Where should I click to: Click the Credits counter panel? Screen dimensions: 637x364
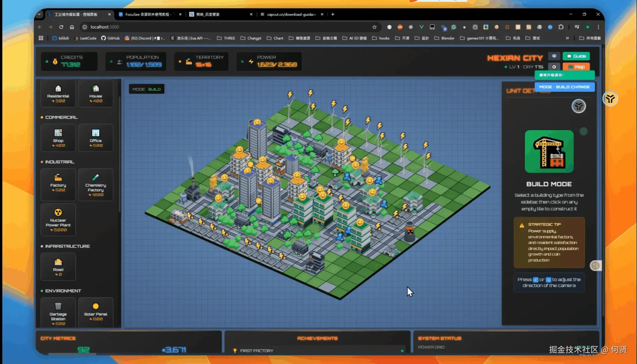click(69, 61)
